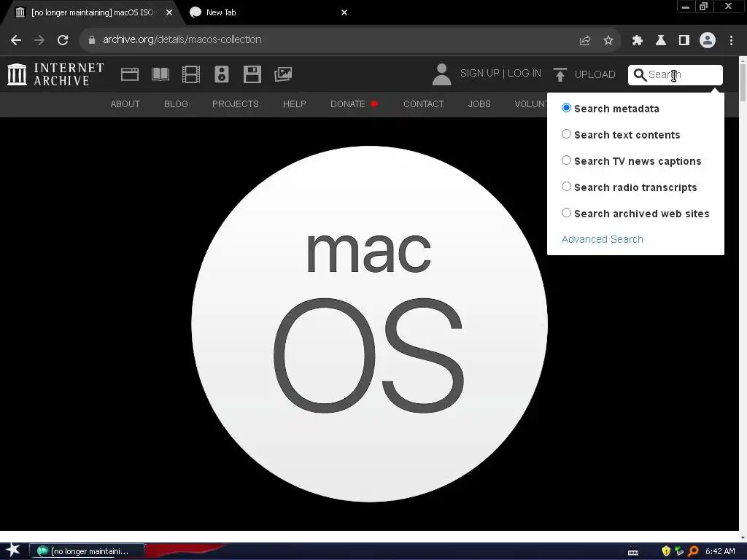Open the Chrome profile avatar
The image size is (747, 560).
tap(708, 40)
